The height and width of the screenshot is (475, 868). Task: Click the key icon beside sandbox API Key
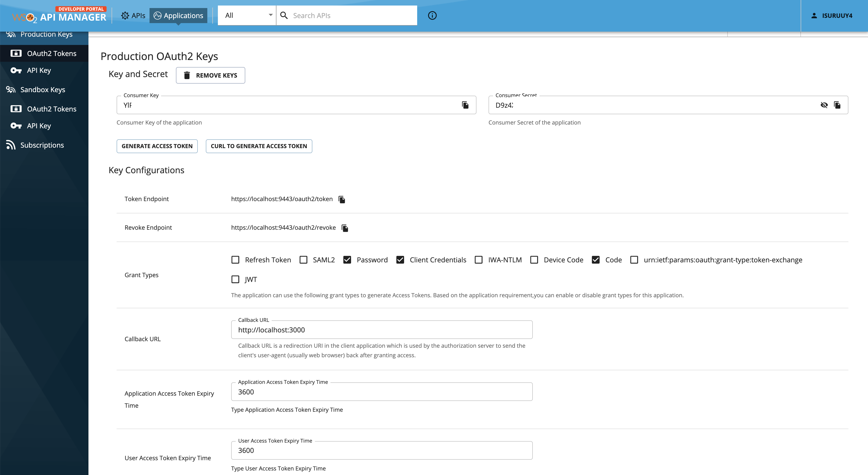click(16, 126)
